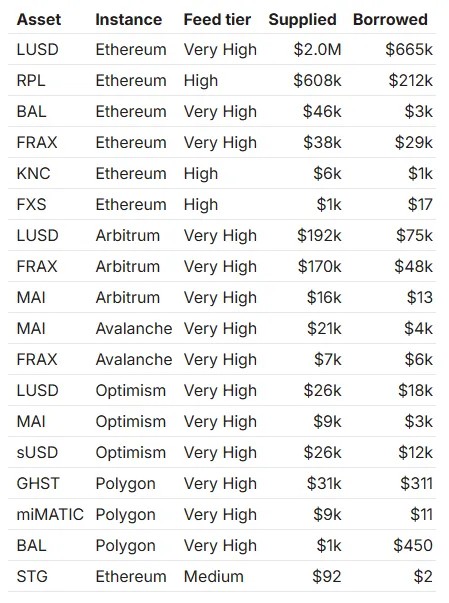The width and height of the screenshot is (449, 603).
Task: Select the Medium feed tier cell
Action: click(x=214, y=577)
